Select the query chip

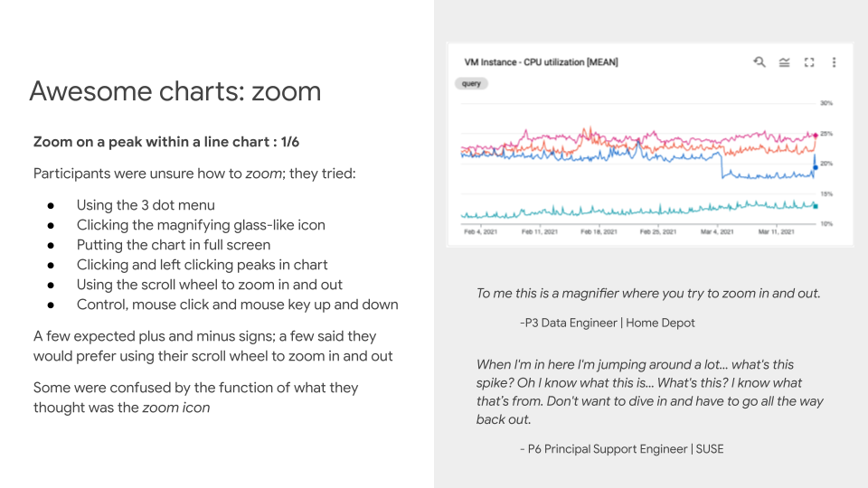tap(471, 83)
